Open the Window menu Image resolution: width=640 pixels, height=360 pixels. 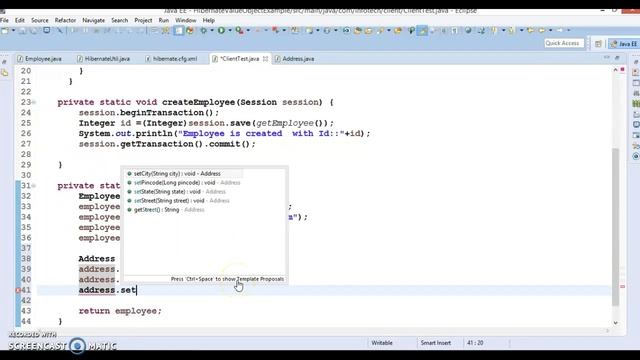(x=185, y=20)
